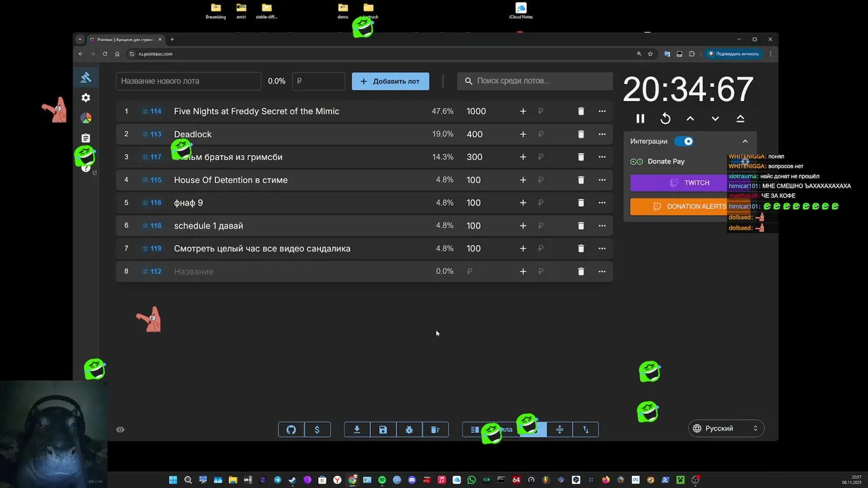Open the Русский language dropdown
The width and height of the screenshot is (868, 488).
click(726, 428)
